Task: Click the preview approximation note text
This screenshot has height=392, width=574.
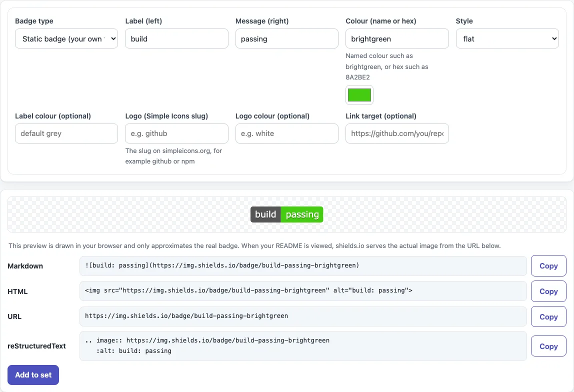Action: (254, 245)
